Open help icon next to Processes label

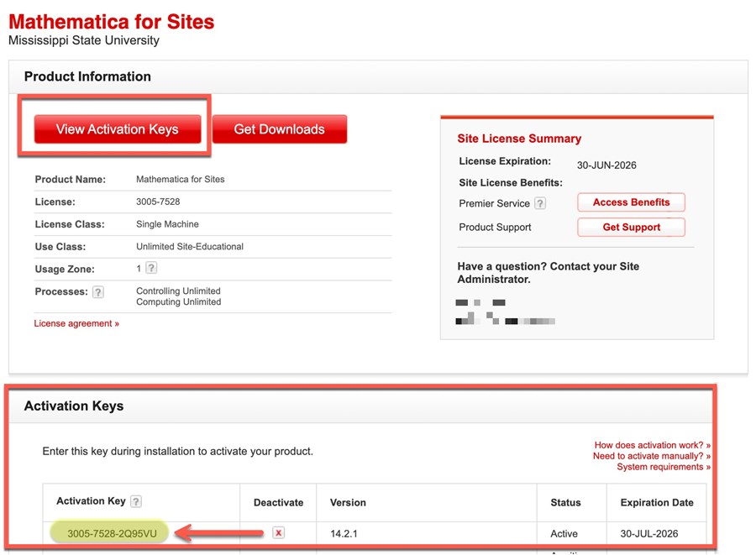[x=98, y=292]
